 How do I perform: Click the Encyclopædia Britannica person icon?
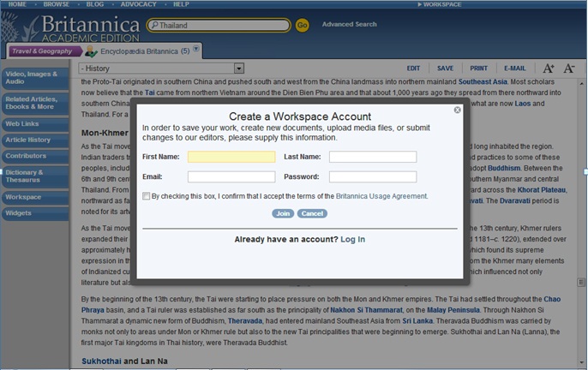pyautogui.click(x=91, y=51)
